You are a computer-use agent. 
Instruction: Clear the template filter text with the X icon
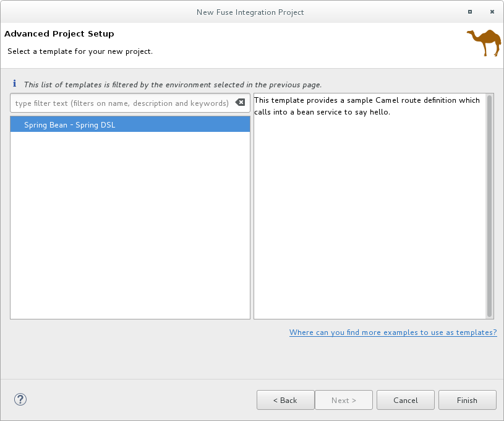(240, 103)
